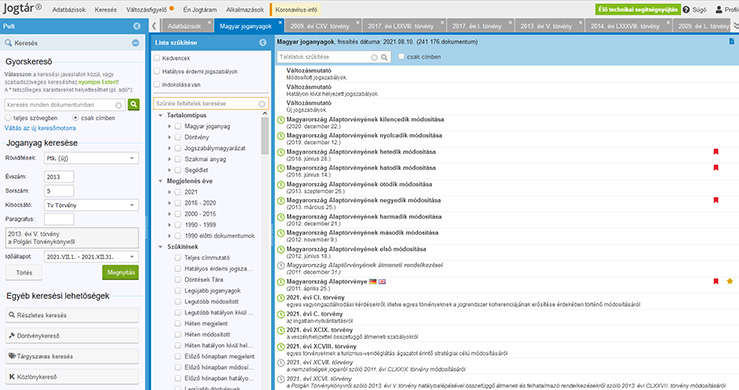The image size is (739, 390).
Task: Open the Rövidítések dropdown showing Ptk. (új)
Action: [91, 158]
